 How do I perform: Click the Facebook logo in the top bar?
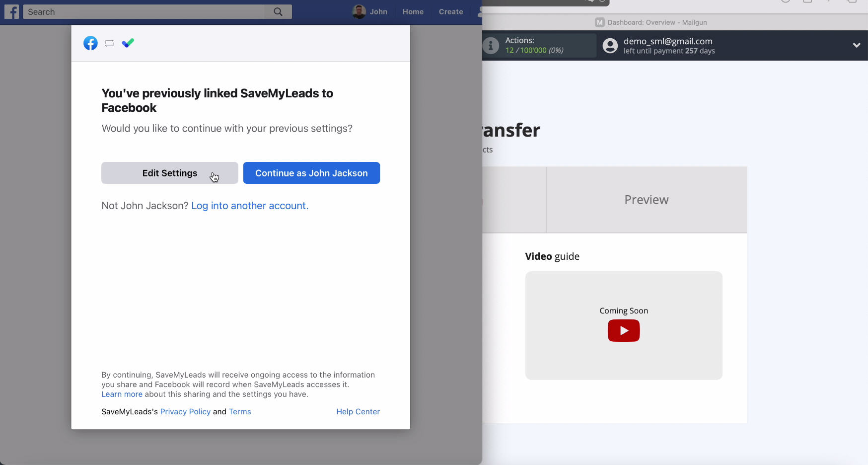coord(11,11)
